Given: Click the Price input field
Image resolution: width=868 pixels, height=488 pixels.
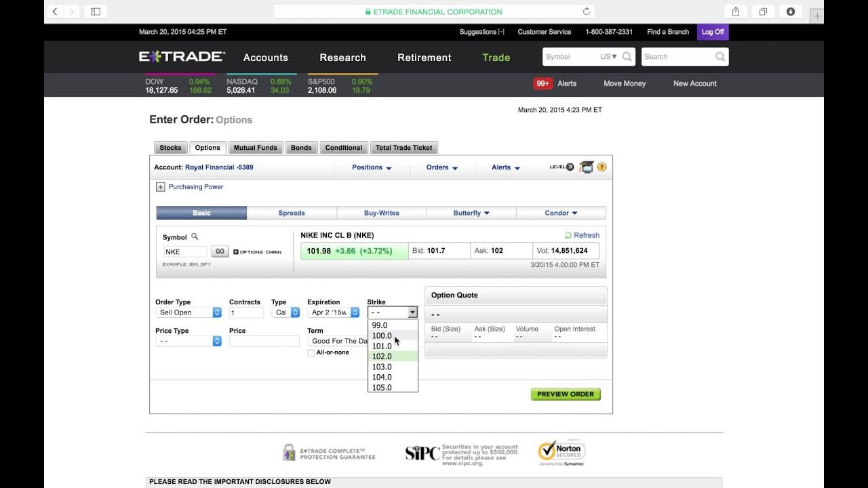Looking at the screenshot, I should tap(264, 341).
